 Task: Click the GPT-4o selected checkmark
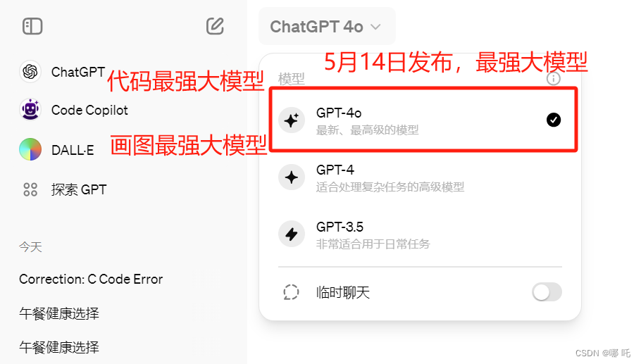coord(554,120)
